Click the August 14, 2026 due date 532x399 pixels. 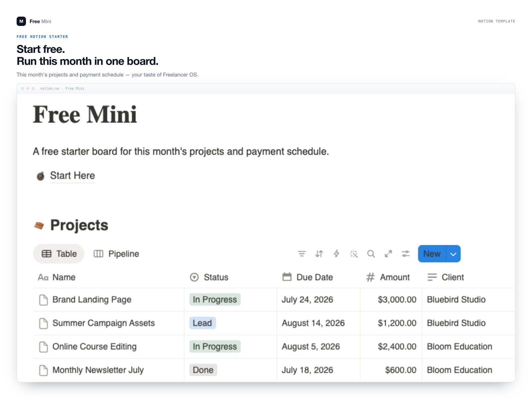[313, 323]
